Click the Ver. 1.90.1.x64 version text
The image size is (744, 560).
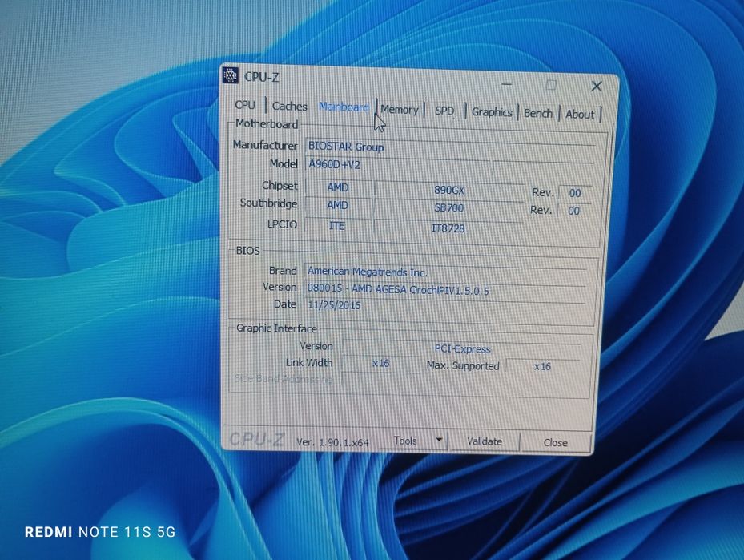coord(332,441)
